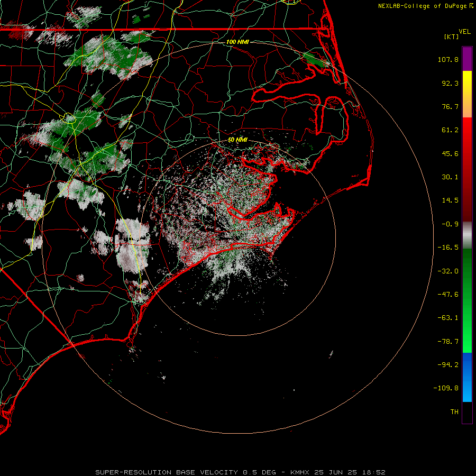Select the -63.1 legend value
Screen dimensions: 476x476
(448, 318)
